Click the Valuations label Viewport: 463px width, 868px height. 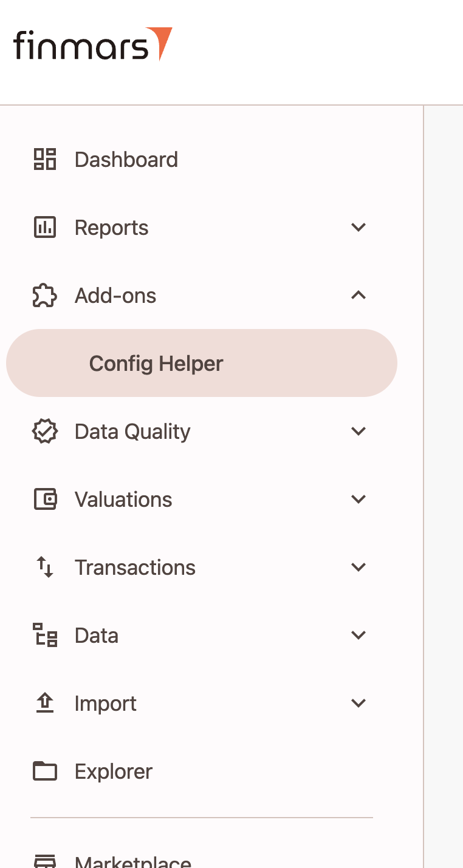123,500
